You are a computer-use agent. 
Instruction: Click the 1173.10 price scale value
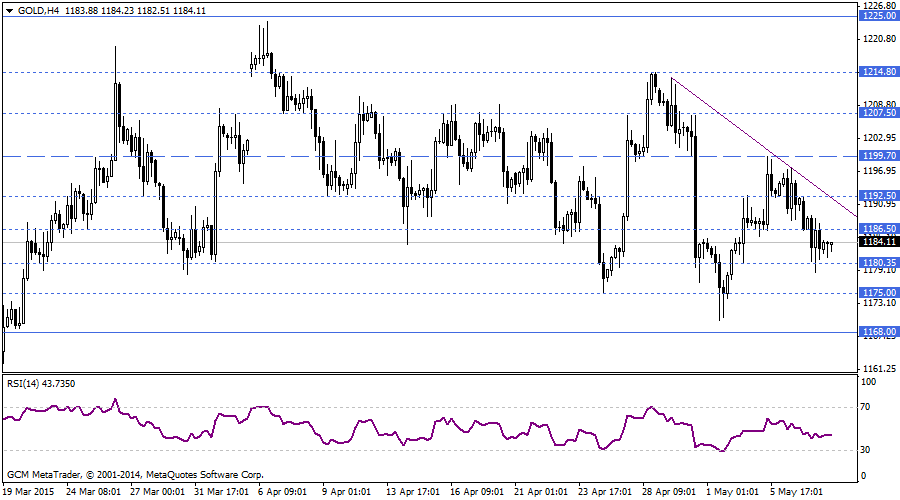pyautogui.click(x=879, y=303)
